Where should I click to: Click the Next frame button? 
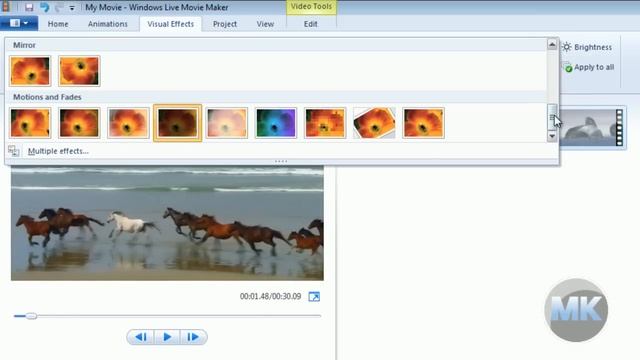click(x=193, y=337)
